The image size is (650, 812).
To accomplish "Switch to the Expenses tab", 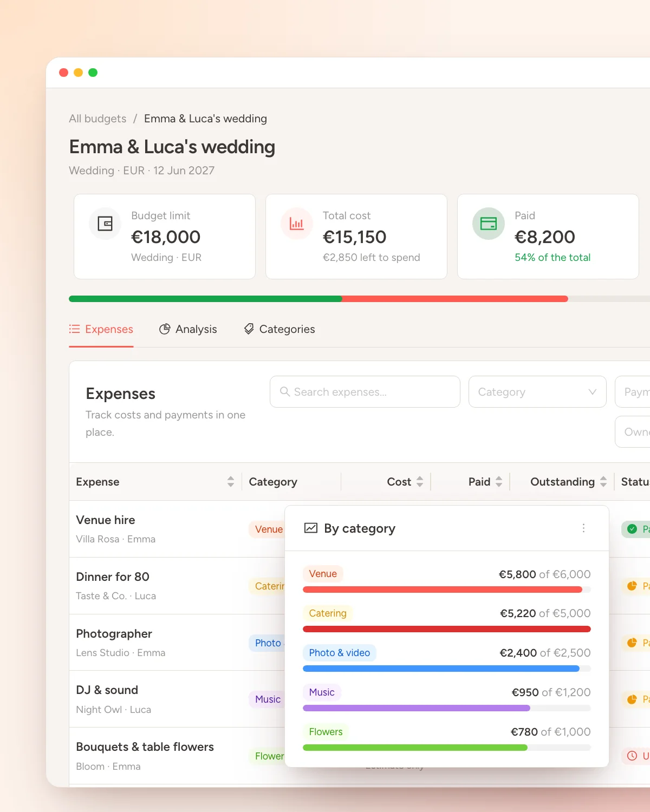I will 101,329.
